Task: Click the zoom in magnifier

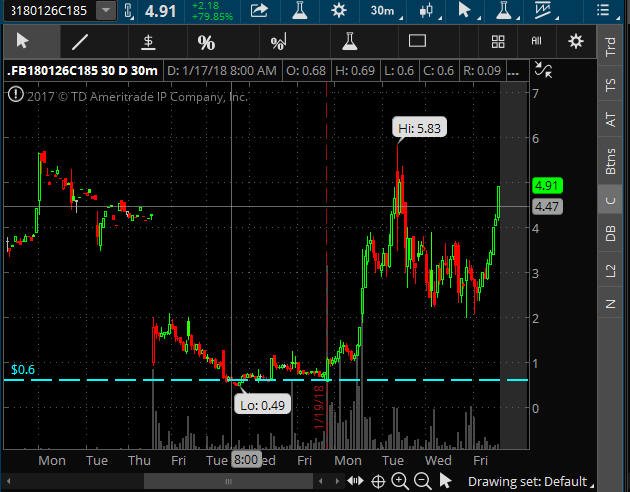Action: 400,480
